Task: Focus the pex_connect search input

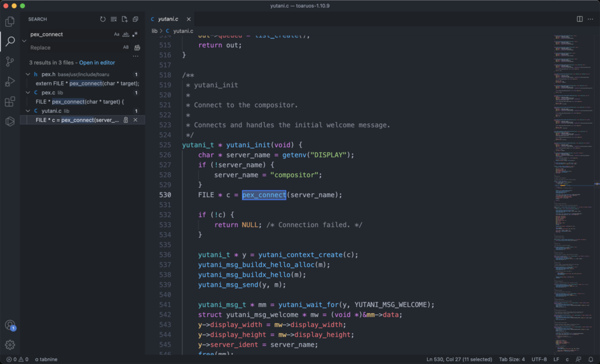Action: tap(71, 35)
